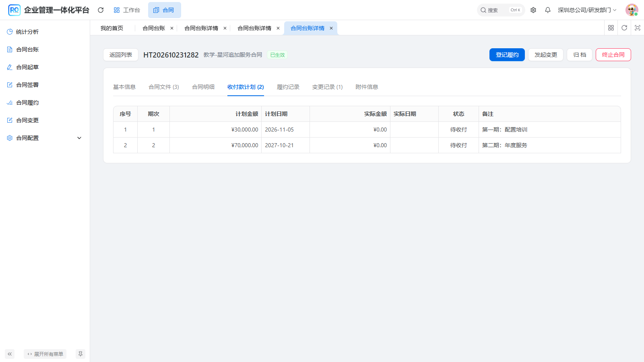This screenshot has height=362, width=644.
Task: Click the 登记履约 button
Action: (x=507, y=55)
